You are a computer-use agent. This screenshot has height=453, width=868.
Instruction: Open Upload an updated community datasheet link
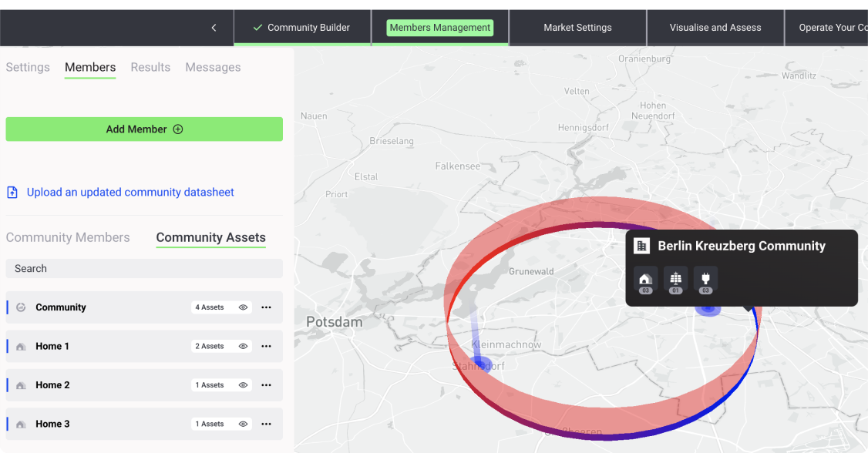130,193
